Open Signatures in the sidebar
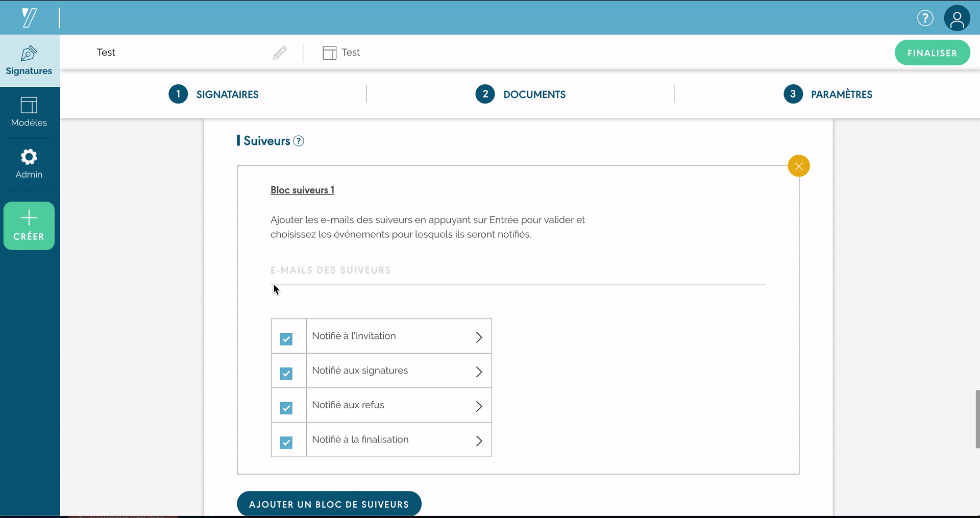 point(29,61)
